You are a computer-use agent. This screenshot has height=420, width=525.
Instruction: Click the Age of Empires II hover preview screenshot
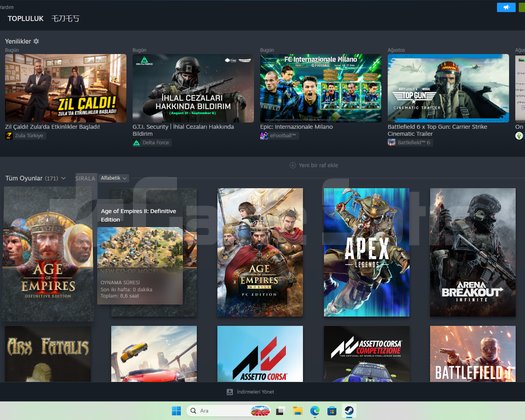140,248
